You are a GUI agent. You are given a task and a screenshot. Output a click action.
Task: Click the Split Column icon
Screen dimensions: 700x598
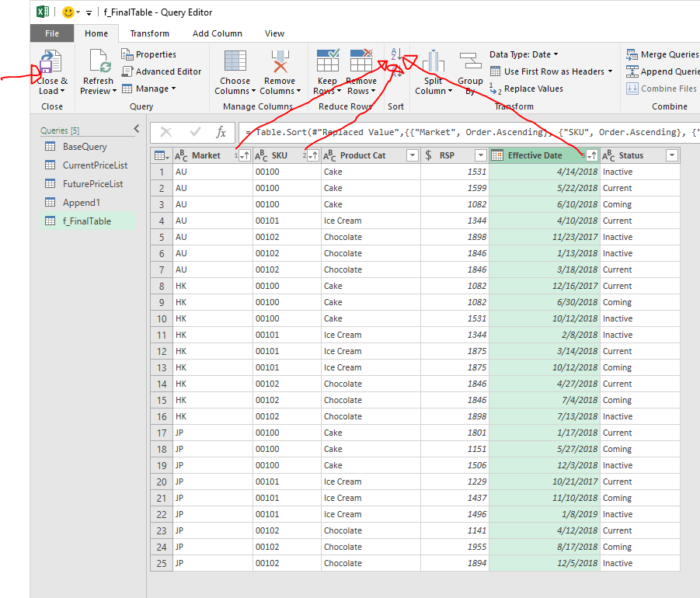tap(433, 62)
